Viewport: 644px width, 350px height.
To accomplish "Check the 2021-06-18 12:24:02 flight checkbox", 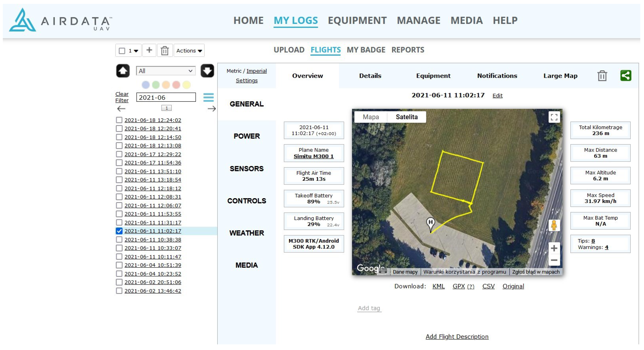I will (119, 120).
